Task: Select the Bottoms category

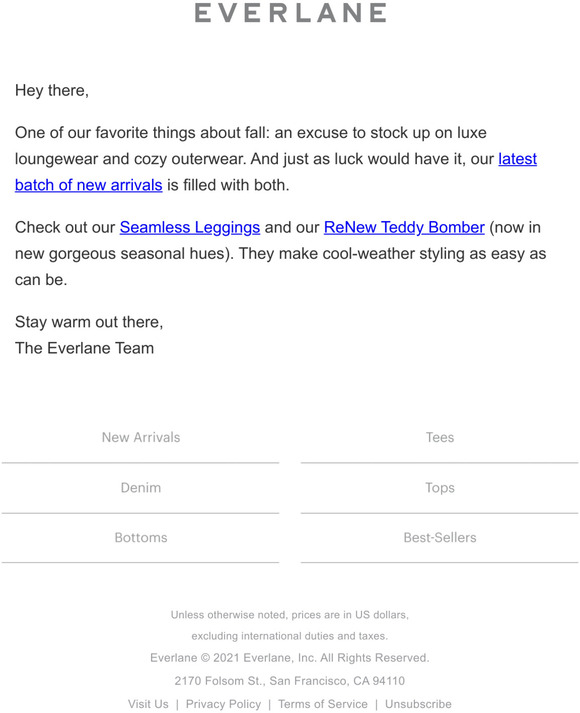Action: tap(141, 538)
